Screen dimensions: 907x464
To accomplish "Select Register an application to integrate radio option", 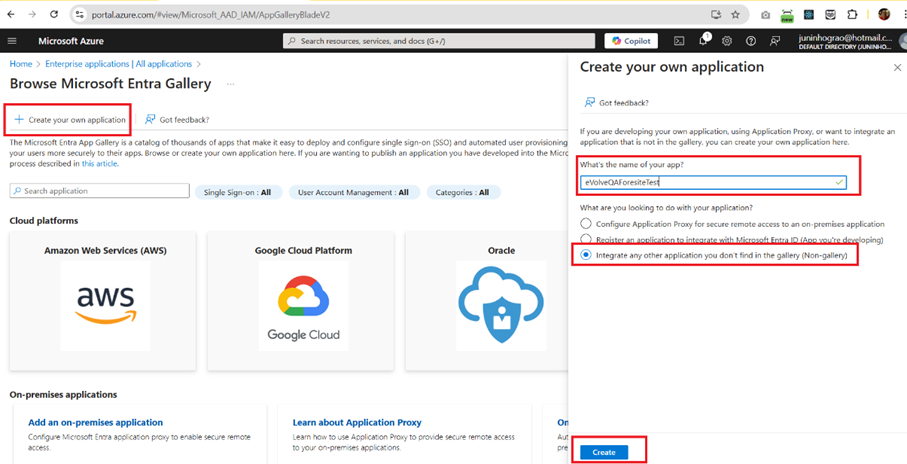I will click(586, 239).
